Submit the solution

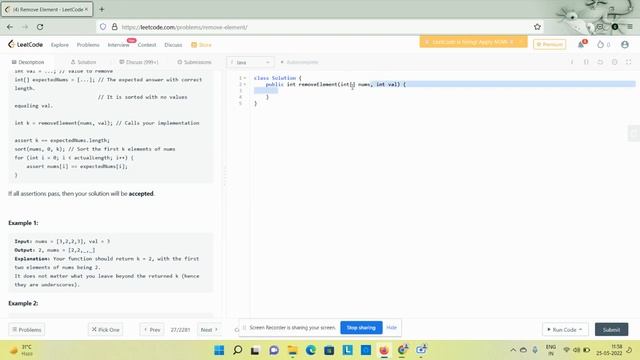pos(611,329)
